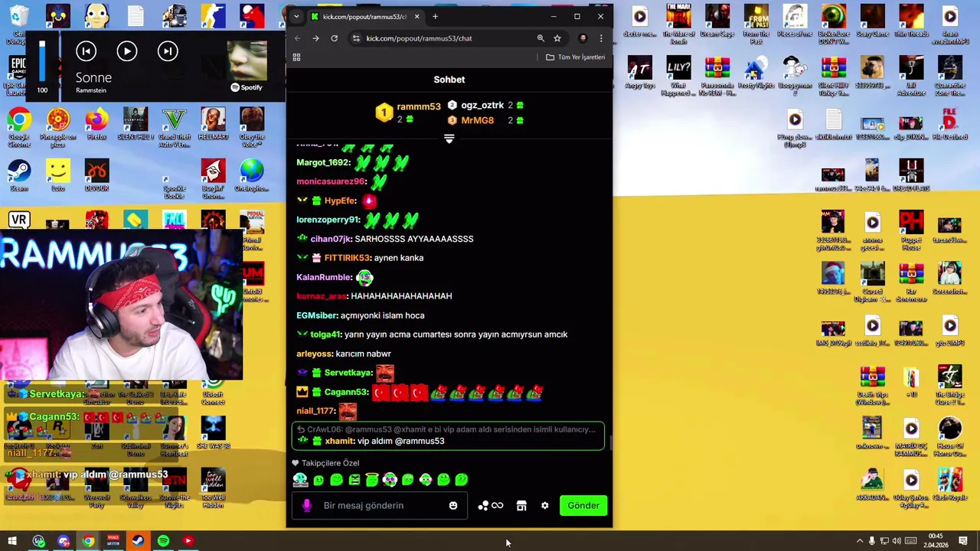This screenshot has width=980, height=551.
Task: Go forward in Chrome
Action: pyautogui.click(x=315, y=38)
